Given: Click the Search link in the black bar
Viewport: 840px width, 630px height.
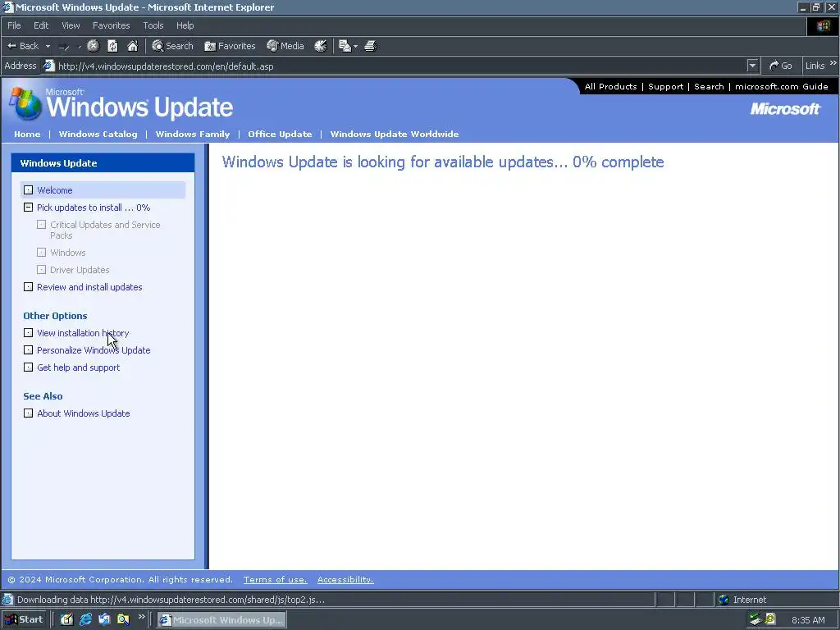Looking at the screenshot, I should click(709, 86).
